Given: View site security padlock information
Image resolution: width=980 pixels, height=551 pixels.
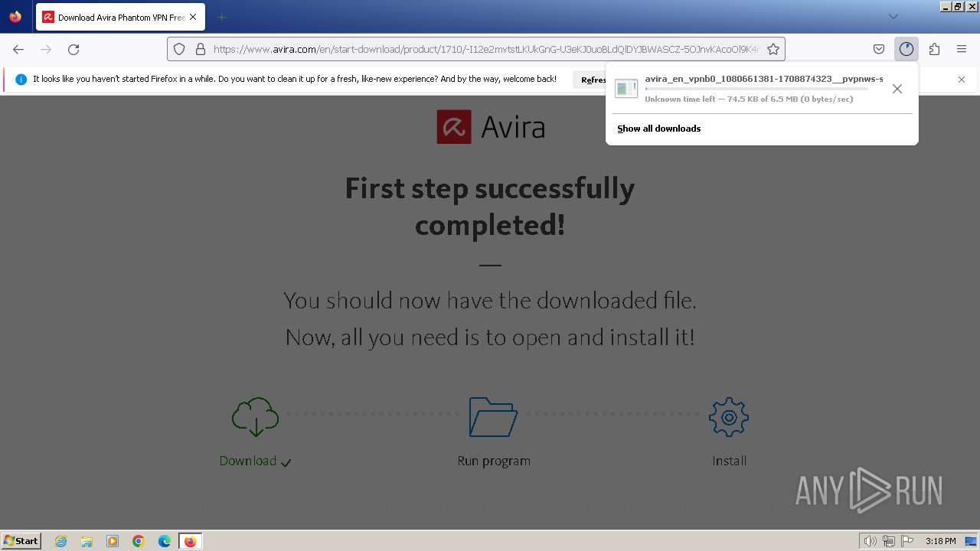Looking at the screenshot, I should pyautogui.click(x=200, y=49).
